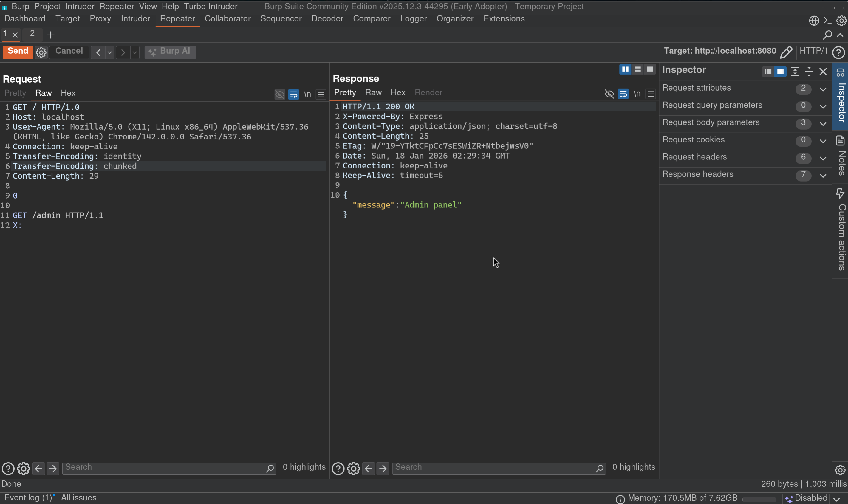This screenshot has width=848, height=504.
Task: Expand the Response headers section
Action: pos(823,176)
